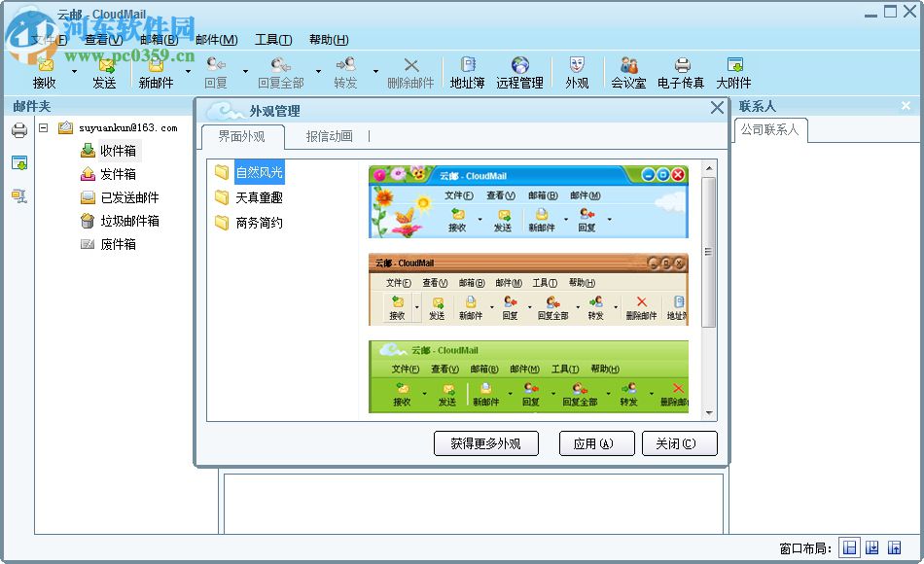Click the 获得更多外观 button
924x564 pixels.
coord(485,443)
